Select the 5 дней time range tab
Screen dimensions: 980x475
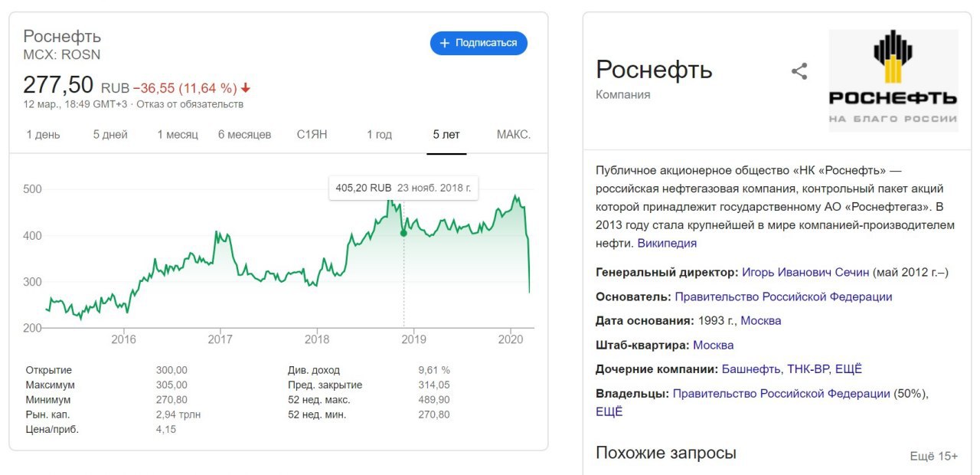coord(110,135)
